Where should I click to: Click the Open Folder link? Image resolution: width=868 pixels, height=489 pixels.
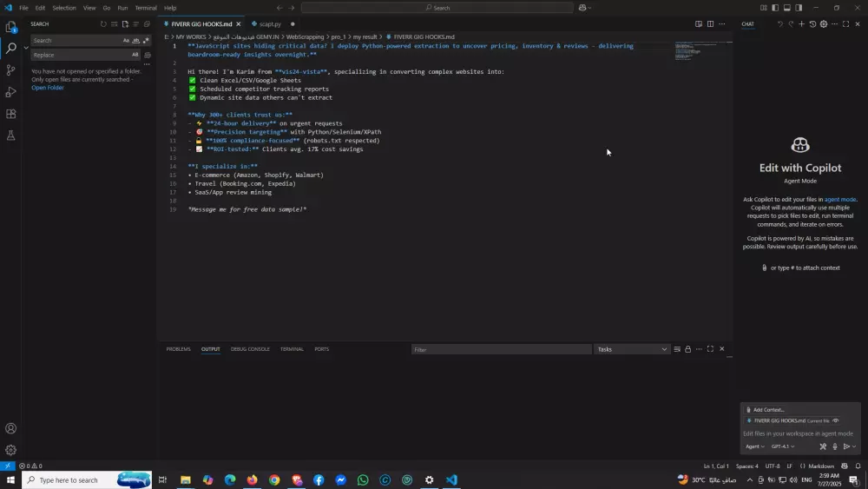48,88
